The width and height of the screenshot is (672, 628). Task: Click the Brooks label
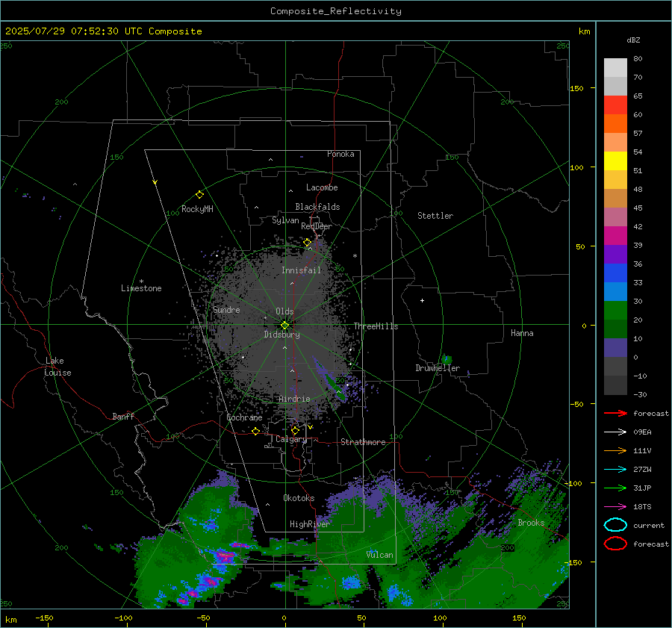[531, 523]
